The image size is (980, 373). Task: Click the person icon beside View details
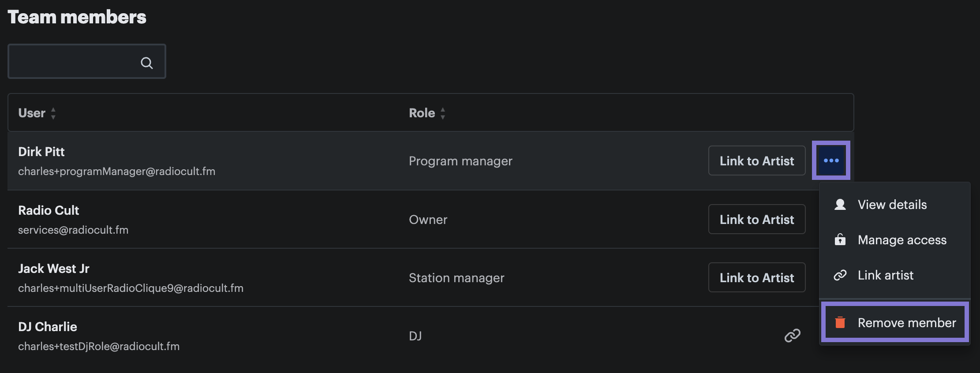[x=840, y=205]
